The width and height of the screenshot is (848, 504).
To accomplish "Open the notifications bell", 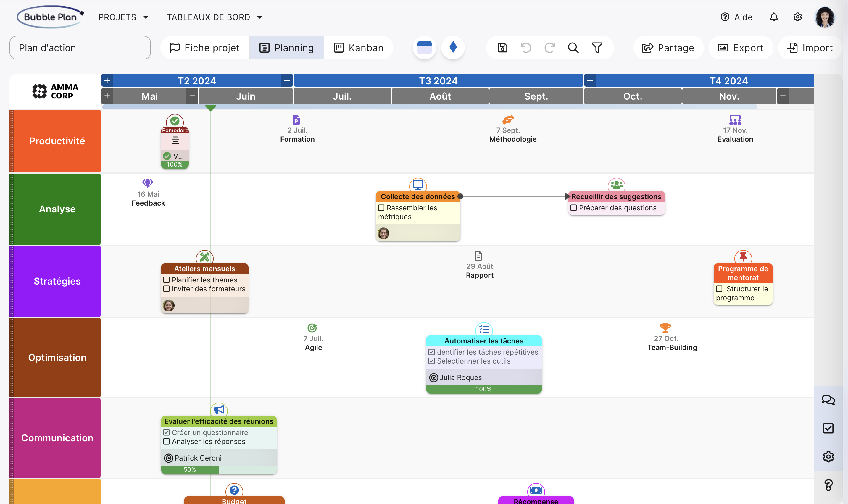I will click(x=774, y=17).
